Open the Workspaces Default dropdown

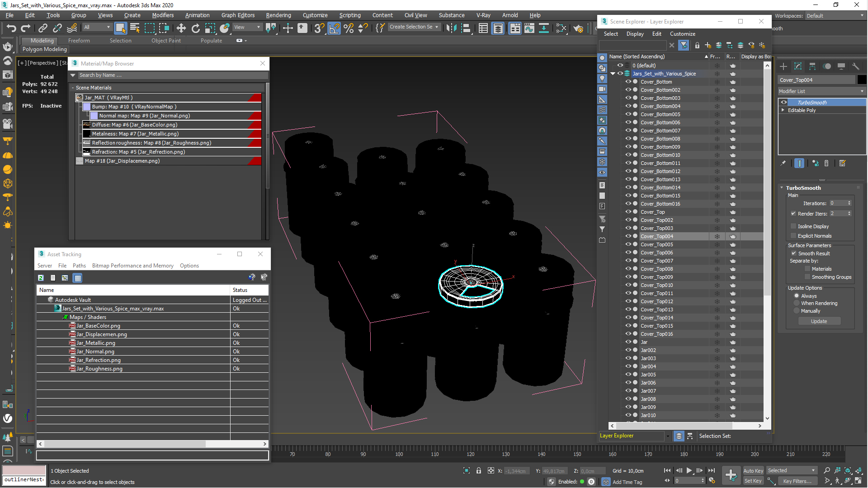835,16
